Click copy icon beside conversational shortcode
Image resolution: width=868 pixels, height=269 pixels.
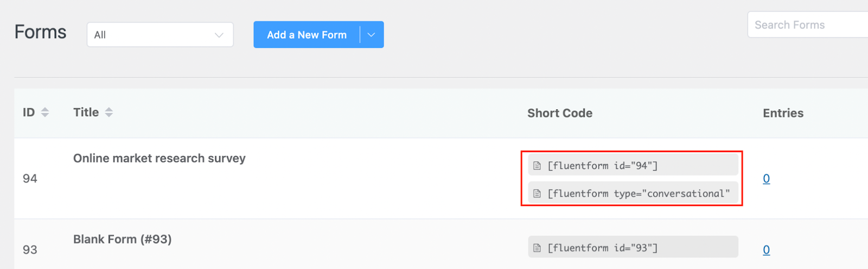pos(537,193)
